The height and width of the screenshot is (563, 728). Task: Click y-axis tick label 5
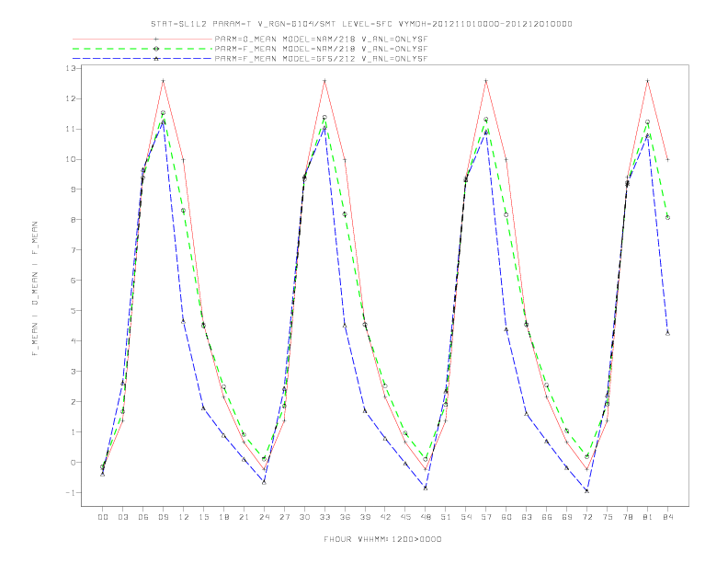pos(74,311)
